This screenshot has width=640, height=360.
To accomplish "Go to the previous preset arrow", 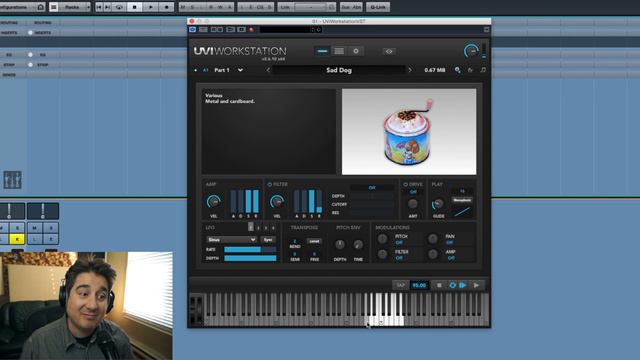I will pos(268,70).
